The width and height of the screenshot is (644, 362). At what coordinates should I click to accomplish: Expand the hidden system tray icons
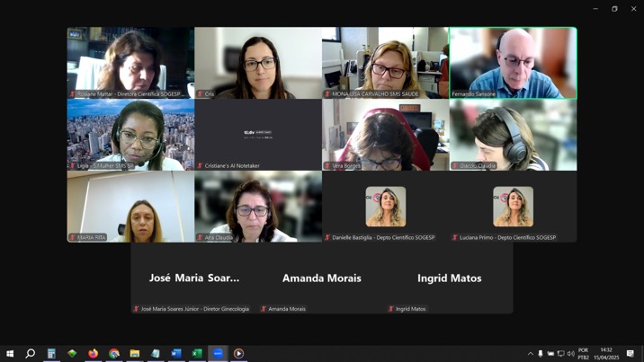530,353
